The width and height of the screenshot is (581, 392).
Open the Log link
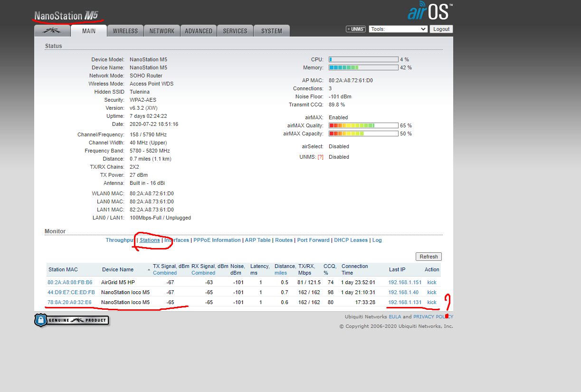tap(377, 240)
